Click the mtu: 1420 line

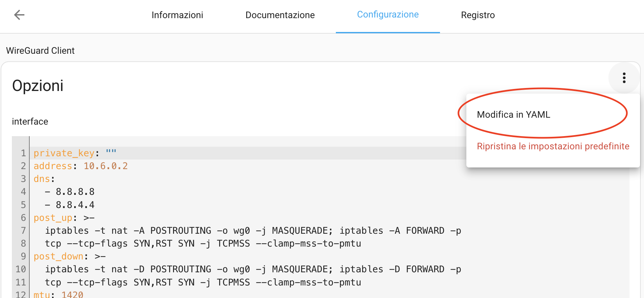click(58, 294)
